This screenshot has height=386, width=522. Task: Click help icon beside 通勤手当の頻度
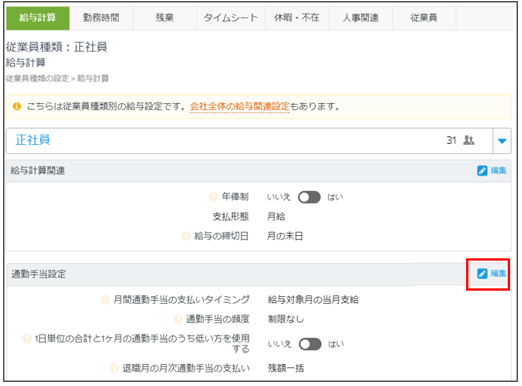(178, 319)
